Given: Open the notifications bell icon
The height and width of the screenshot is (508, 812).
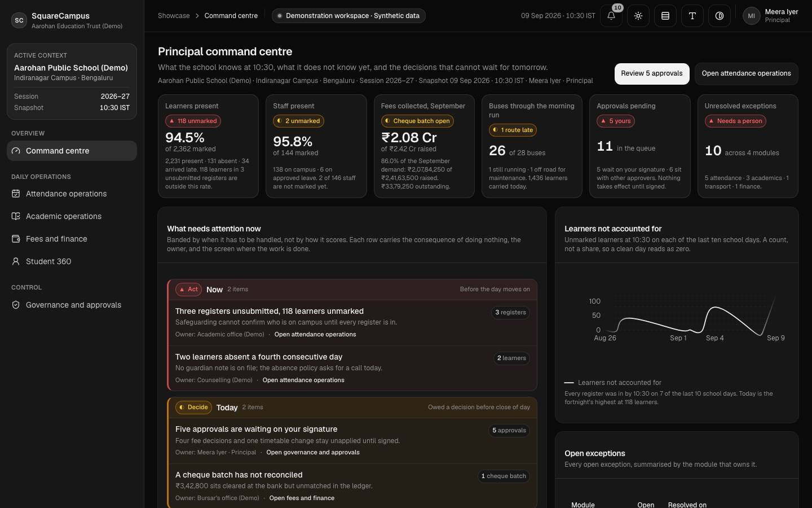Looking at the screenshot, I should [611, 16].
